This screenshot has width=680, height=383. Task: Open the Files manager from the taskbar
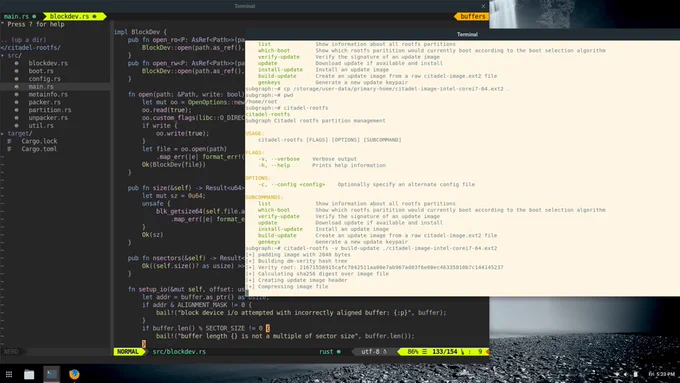(x=29, y=374)
